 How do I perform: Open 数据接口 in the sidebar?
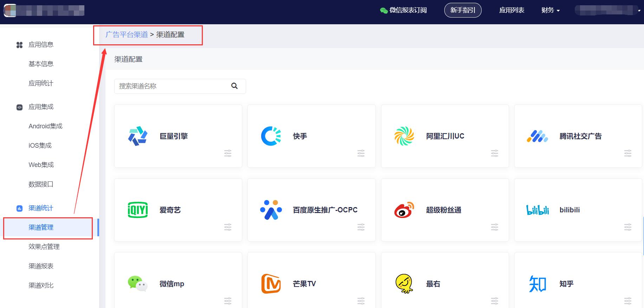41,184
